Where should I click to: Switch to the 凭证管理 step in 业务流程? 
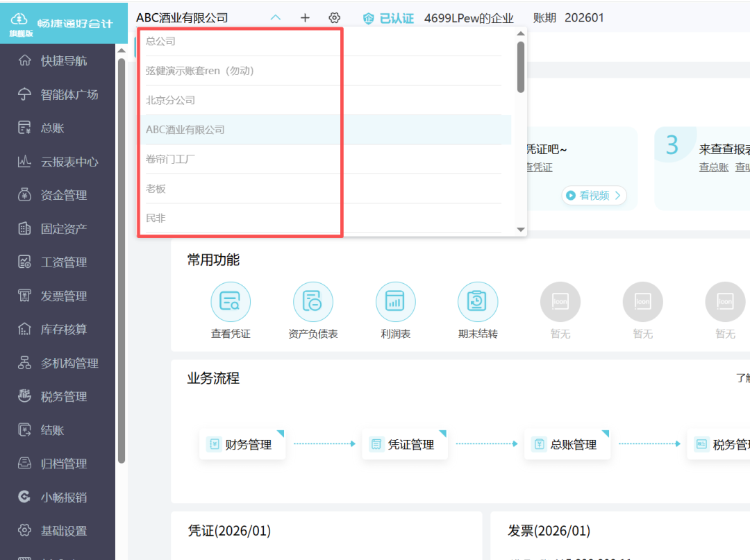click(x=405, y=443)
